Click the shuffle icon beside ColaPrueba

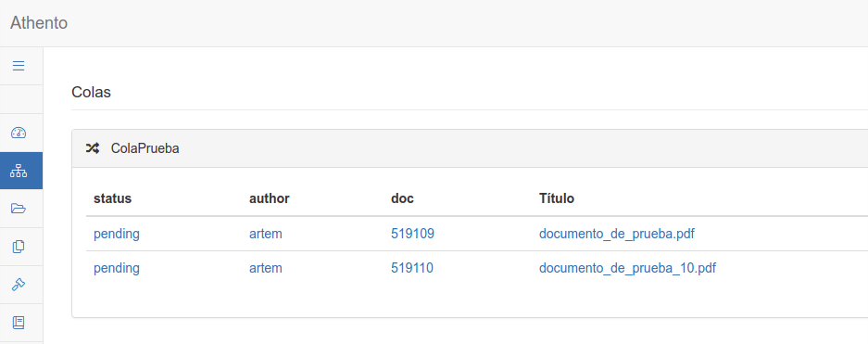click(x=93, y=148)
